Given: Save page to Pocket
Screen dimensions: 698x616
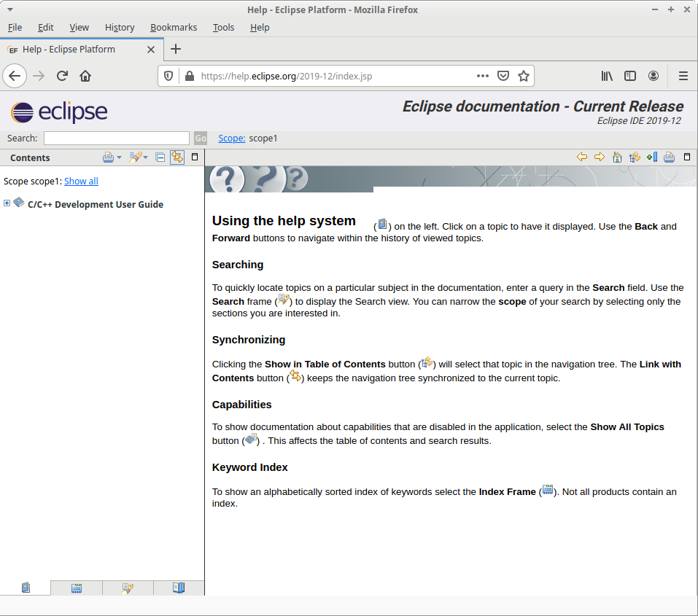Looking at the screenshot, I should pos(503,76).
